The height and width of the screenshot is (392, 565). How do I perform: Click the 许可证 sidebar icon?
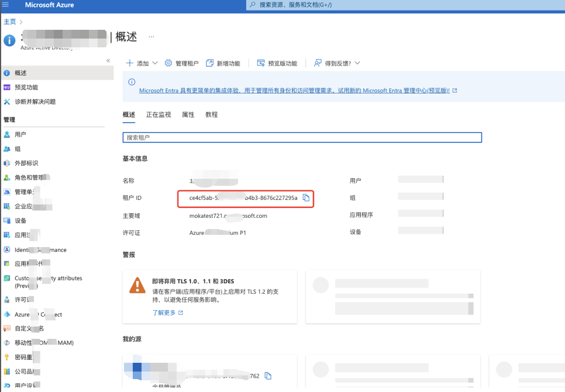coord(7,300)
